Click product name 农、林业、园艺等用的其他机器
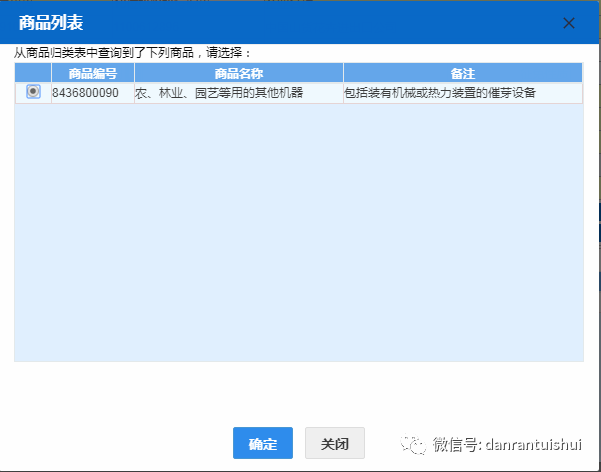Image resolution: width=601 pixels, height=472 pixels. click(x=239, y=93)
